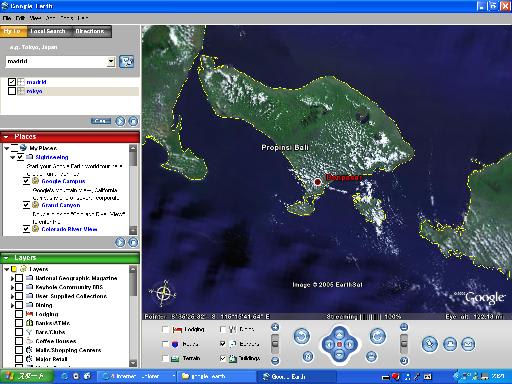Image resolution: width=512 pixels, height=384 pixels.
Task: Stop the Places tour
Action: 133,242
